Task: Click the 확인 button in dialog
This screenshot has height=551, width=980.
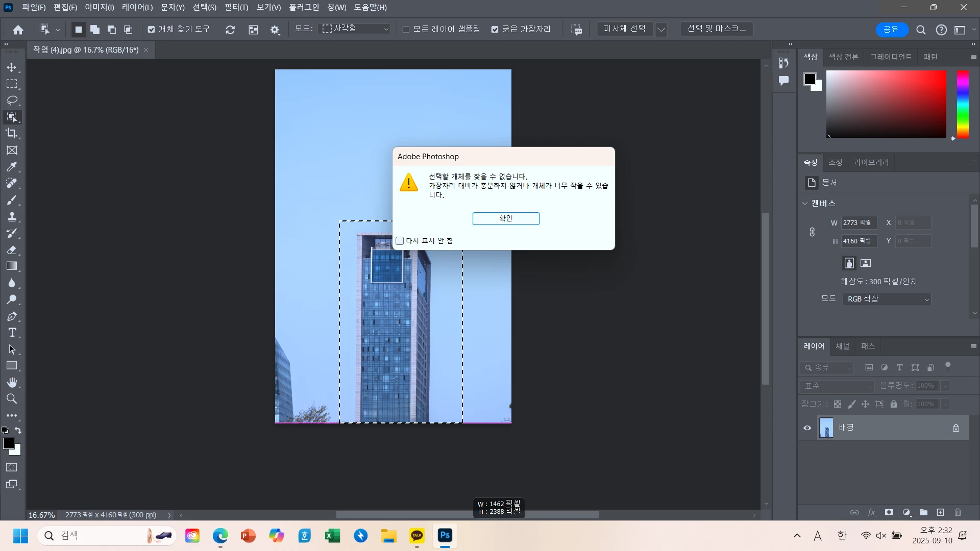Action: point(505,218)
